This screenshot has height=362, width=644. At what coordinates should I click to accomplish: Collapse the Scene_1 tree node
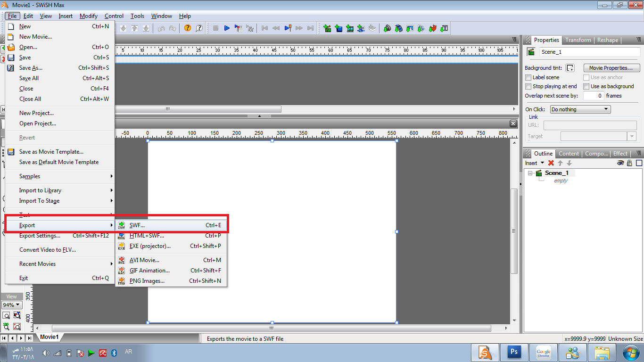[530, 173]
